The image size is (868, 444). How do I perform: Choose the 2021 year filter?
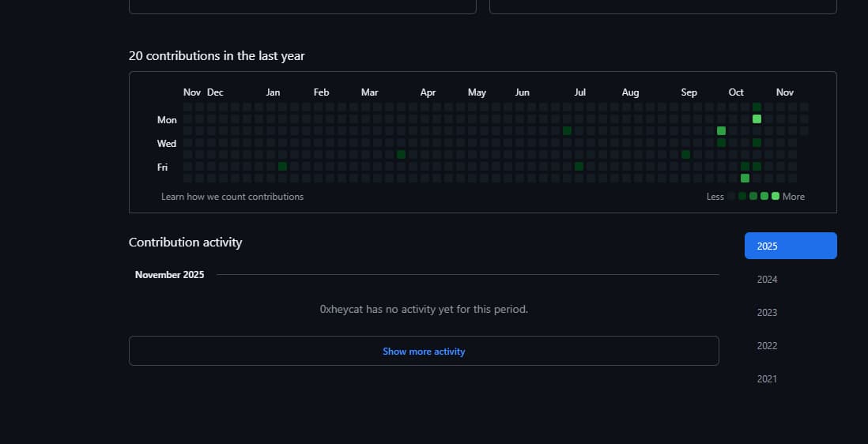click(x=767, y=379)
